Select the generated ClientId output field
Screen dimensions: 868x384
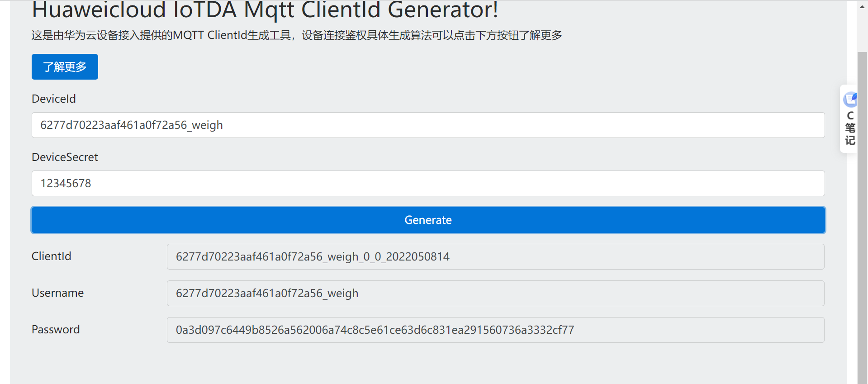tap(496, 257)
